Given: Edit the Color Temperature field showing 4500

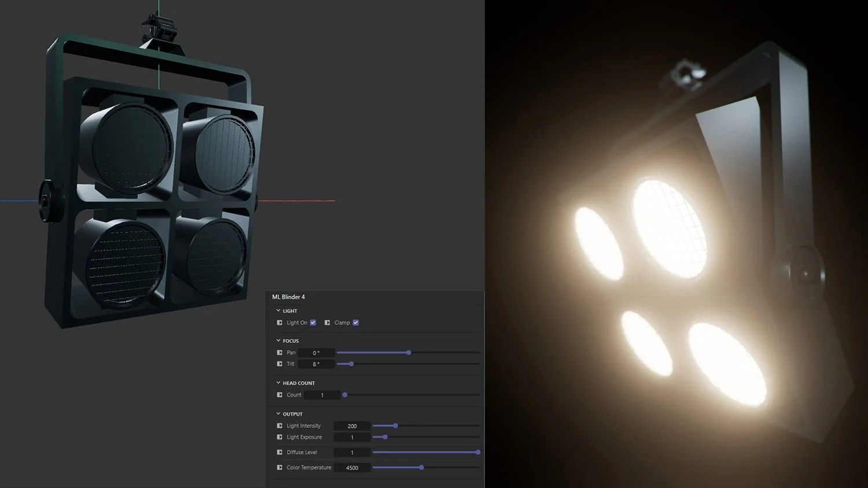Looking at the screenshot, I should [x=352, y=468].
